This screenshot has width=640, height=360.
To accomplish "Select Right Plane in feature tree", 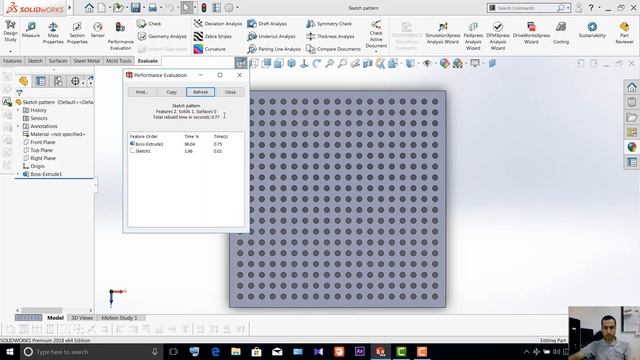I will click(x=39, y=158).
